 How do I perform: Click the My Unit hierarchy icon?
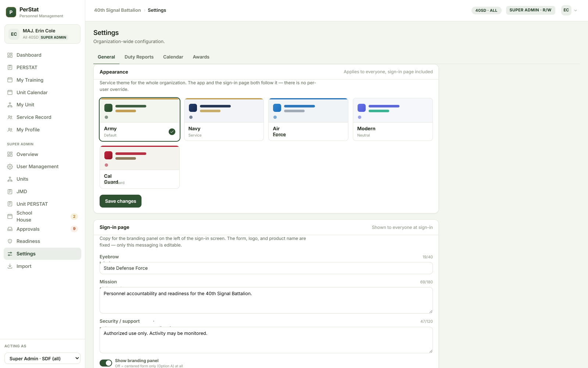(x=10, y=105)
